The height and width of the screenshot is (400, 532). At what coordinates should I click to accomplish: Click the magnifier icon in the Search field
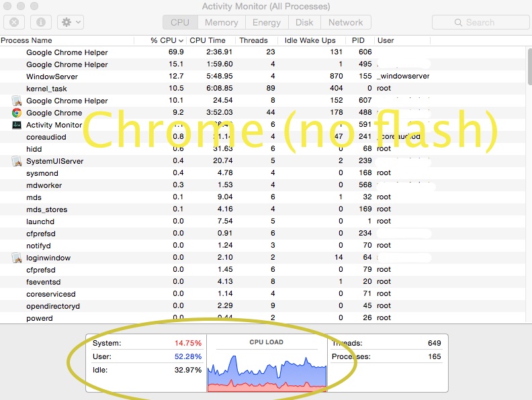pos(458,22)
